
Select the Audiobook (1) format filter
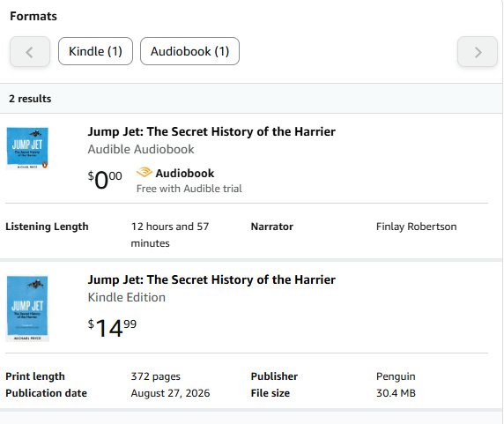189,51
